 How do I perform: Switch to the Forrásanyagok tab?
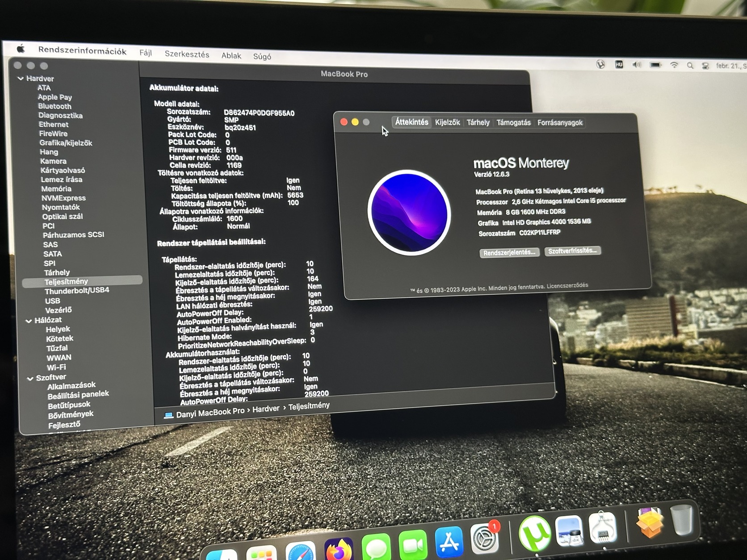[x=560, y=123]
